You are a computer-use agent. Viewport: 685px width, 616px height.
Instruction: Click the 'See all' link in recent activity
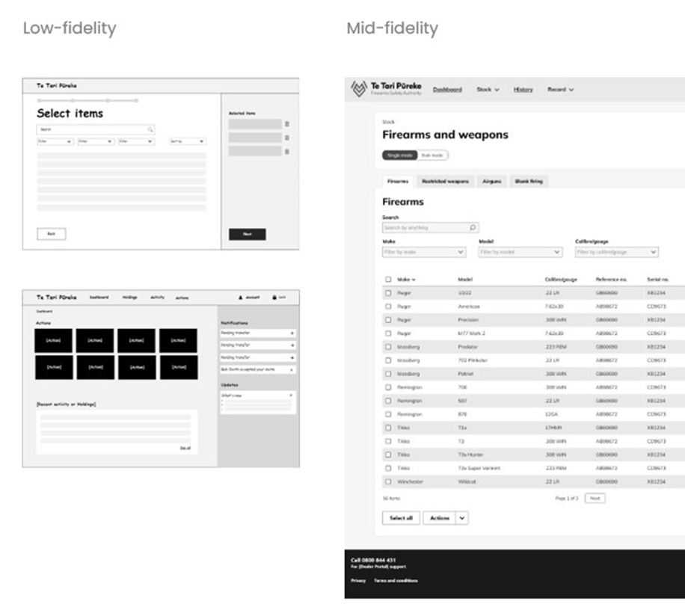(185, 449)
